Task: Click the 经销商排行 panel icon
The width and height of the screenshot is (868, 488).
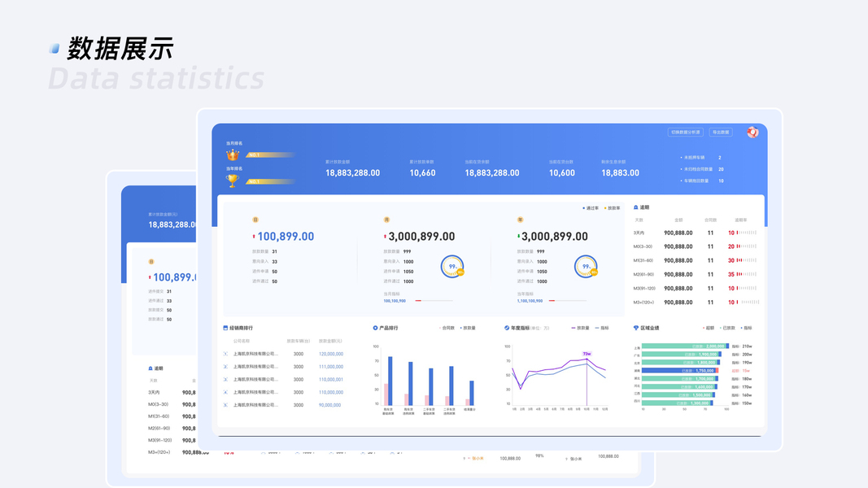Action: 225,328
